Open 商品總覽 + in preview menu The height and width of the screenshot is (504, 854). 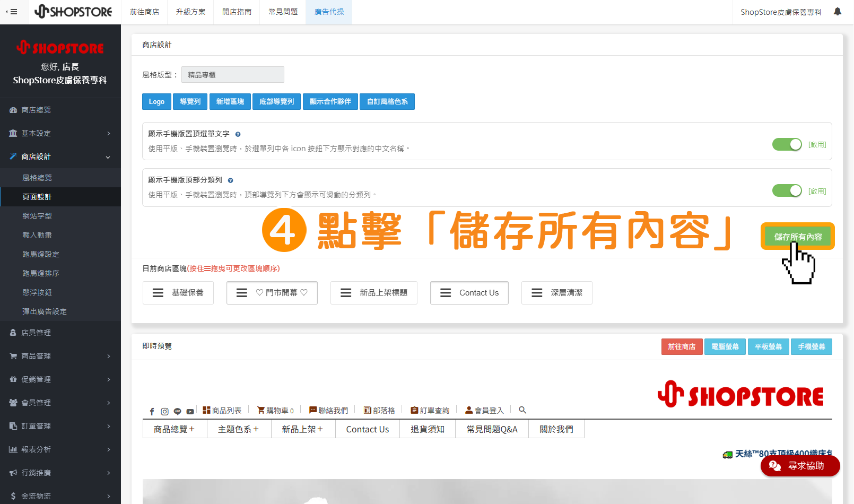(x=175, y=429)
